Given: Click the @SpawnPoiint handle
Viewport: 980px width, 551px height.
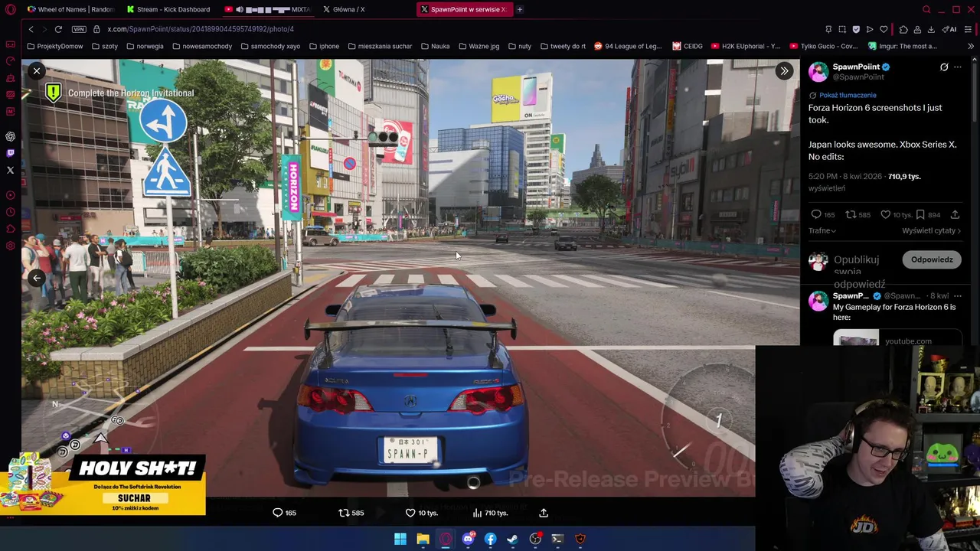Looking at the screenshot, I should (858, 77).
